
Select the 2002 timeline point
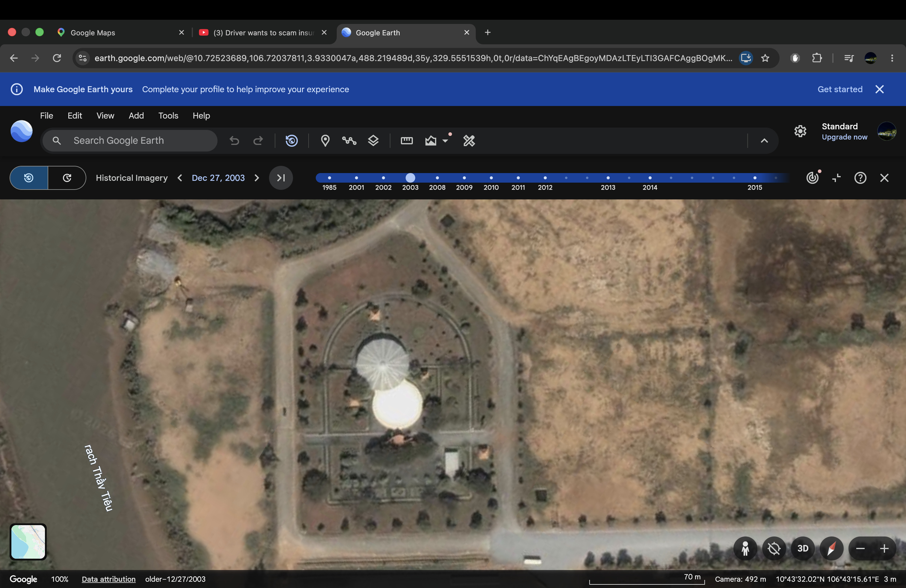point(383,178)
